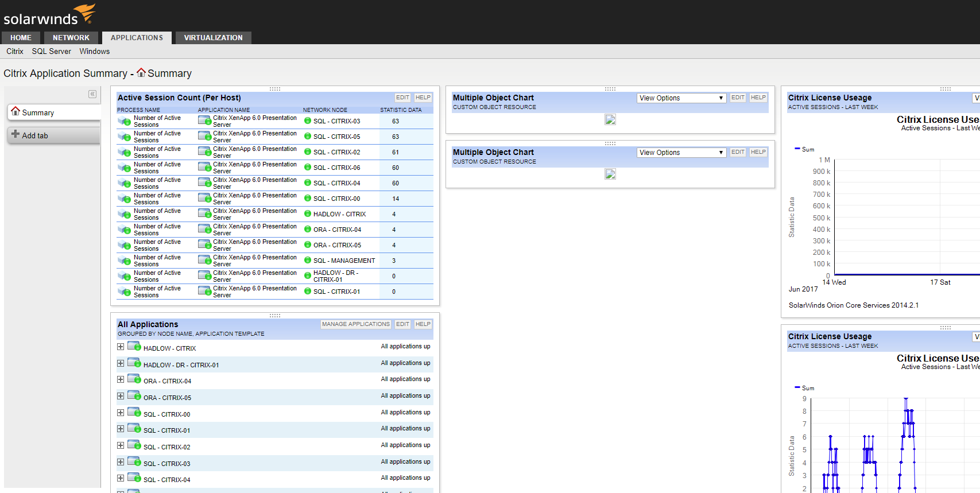Image resolution: width=980 pixels, height=493 pixels.
Task: Expand the SQL - CITRIX-03 node in All Applications
Action: [x=121, y=462]
